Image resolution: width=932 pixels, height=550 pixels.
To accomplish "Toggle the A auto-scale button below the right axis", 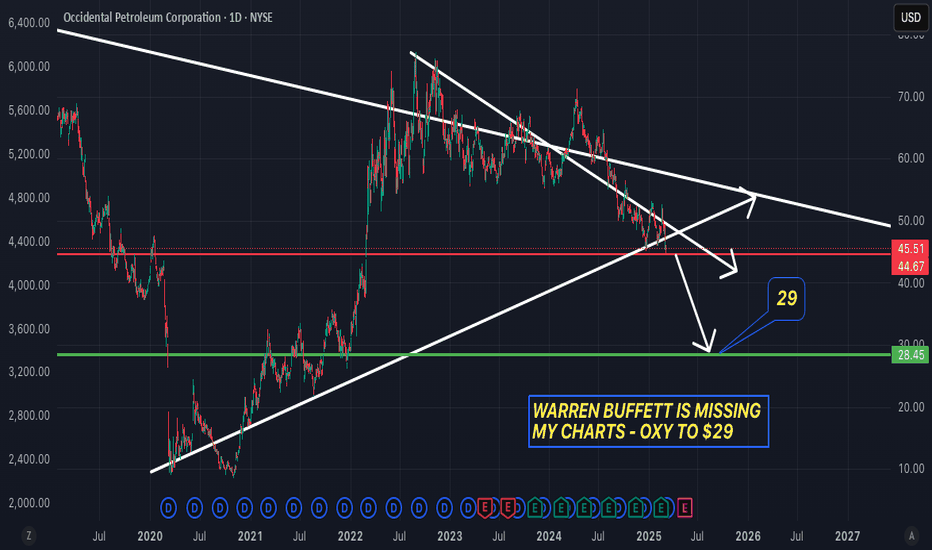I will pyautogui.click(x=912, y=536).
